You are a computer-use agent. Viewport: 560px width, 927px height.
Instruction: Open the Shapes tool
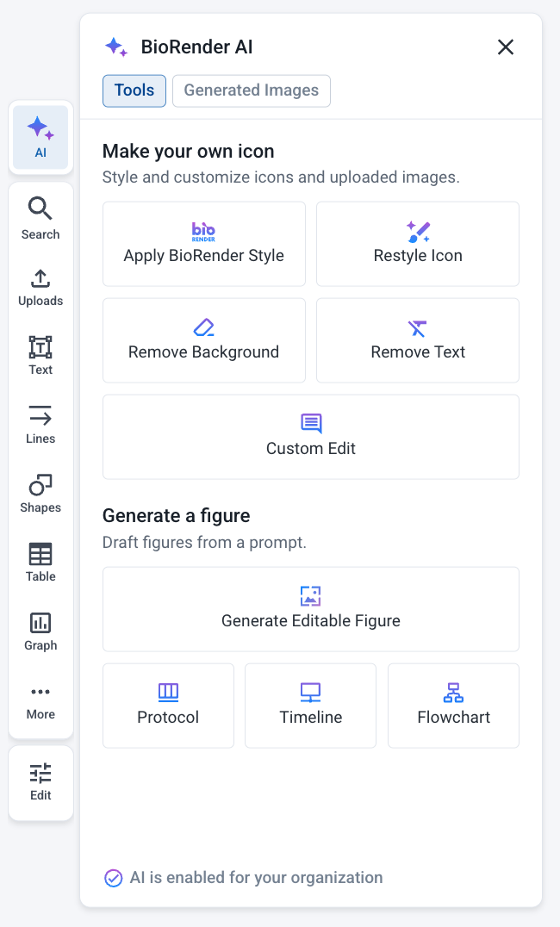pyautogui.click(x=40, y=494)
